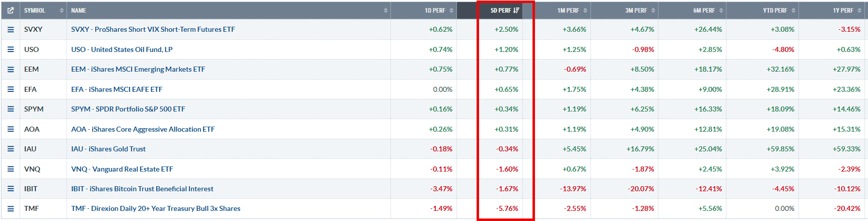This screenshot has width=868, height=221.
Task: Open TMF Direxion Treasury Bull link
Action: [x=156, y=208]
